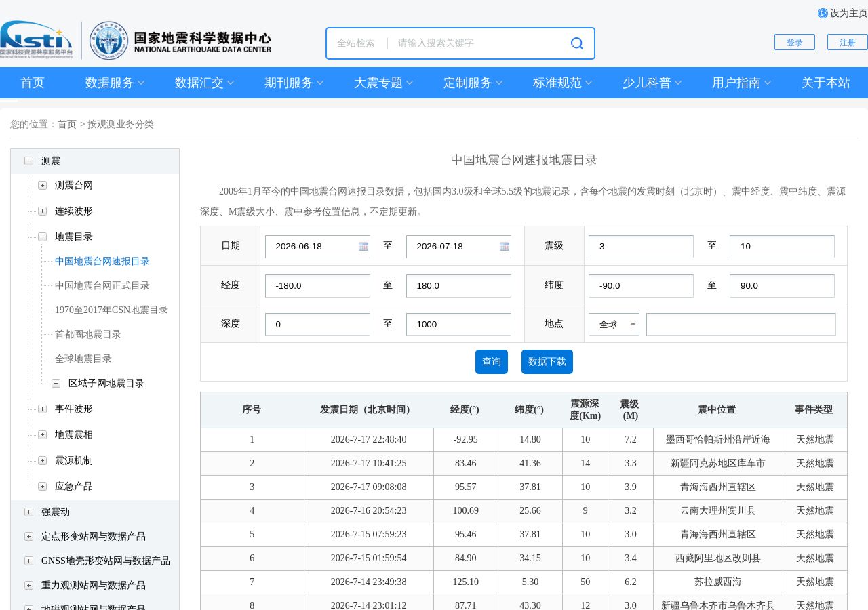Click the 设为主页 globe icon
Image resolution: width=868 pixels, height=610 pixels.
pyautogui.click(x=823, y=14)
